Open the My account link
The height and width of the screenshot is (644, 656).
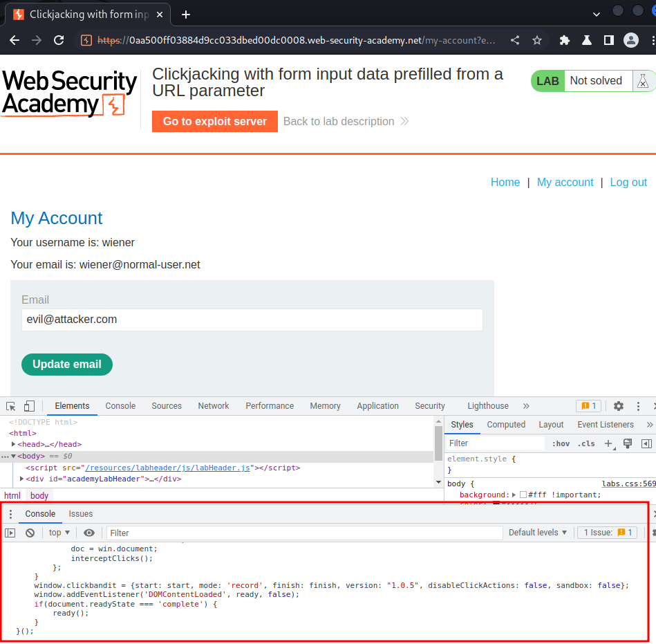pos(565,183)
